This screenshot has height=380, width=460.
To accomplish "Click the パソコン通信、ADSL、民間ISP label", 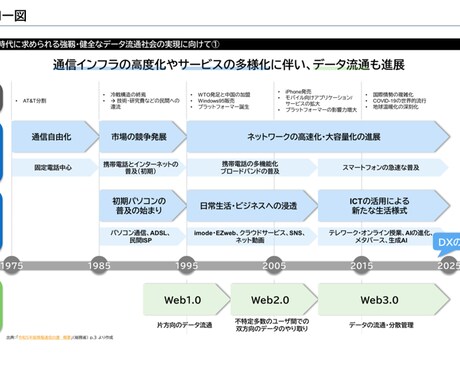I will [142, 236].
